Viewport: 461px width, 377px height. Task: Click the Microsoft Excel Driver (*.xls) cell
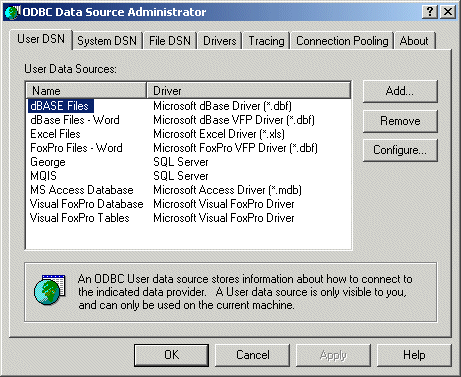(219, 134)
